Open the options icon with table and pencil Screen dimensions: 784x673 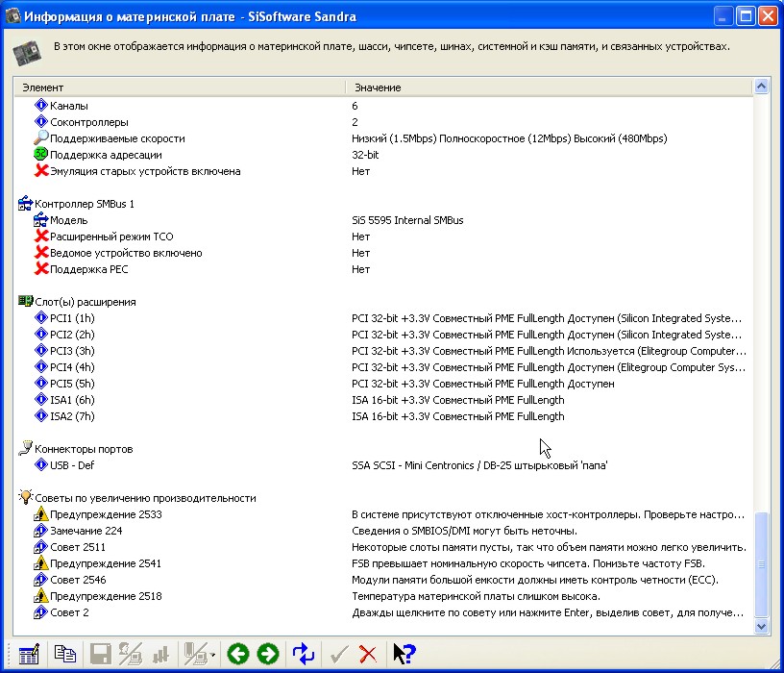(x=29, y=654)
